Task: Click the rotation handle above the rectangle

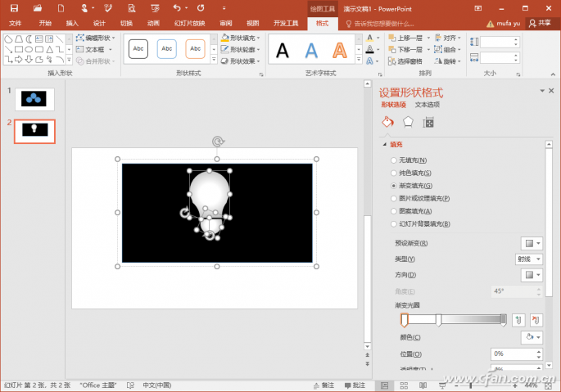Action: click(x=217, y=141)
